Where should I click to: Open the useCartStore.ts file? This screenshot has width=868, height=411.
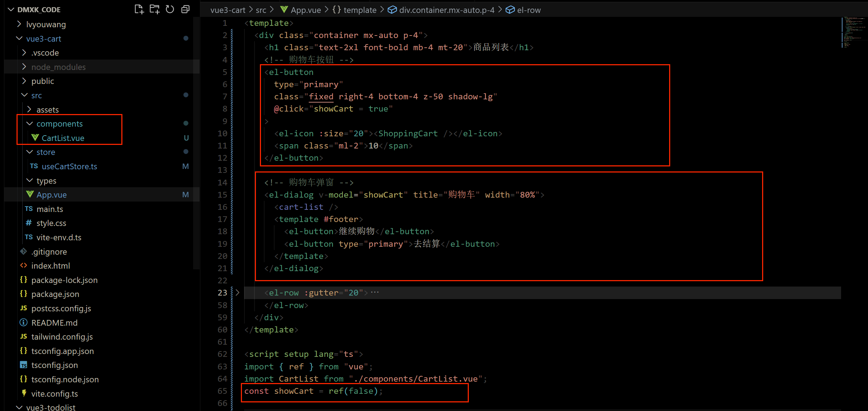coord(69,166)
